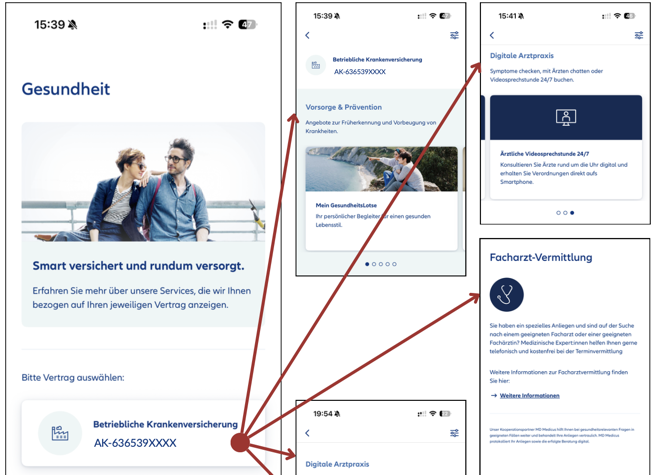Open Ärztliche Videosprechstunde 24/7 card

tap(566, 147)
